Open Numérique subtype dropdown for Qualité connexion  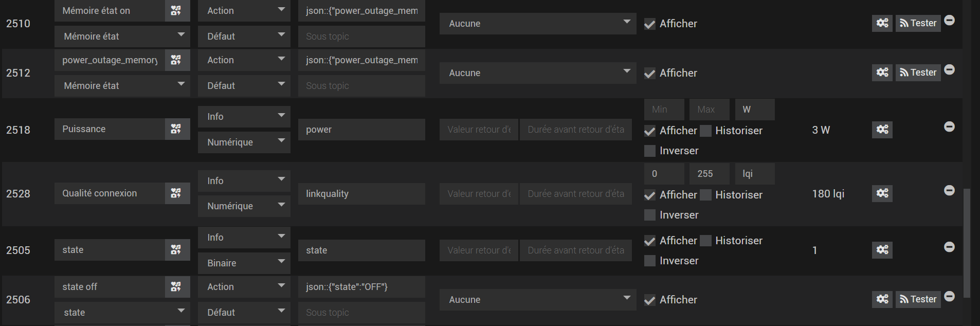point(244,206)
